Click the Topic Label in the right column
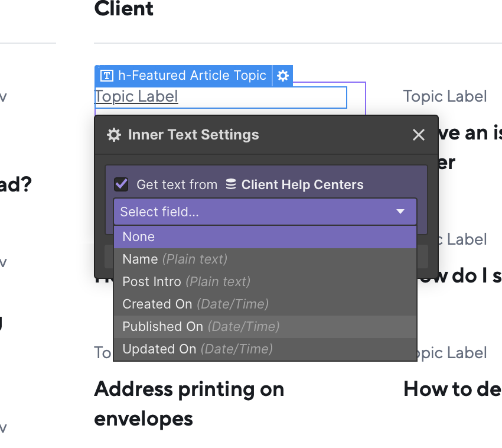The width and height of the screenshot is (502, 448). click(445, 96)
